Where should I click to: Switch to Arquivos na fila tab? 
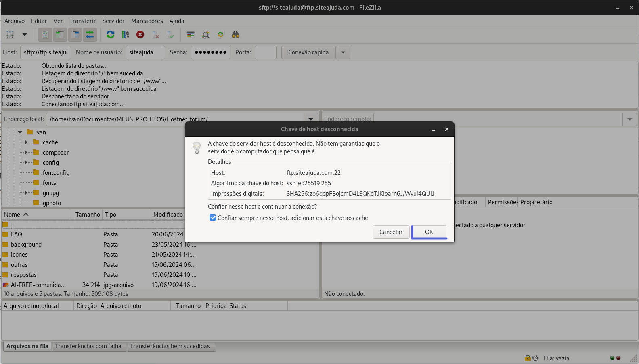tap(27, 346)
